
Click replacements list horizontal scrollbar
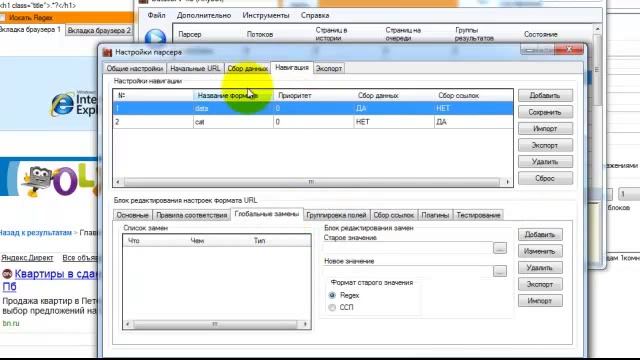(215, 324)
